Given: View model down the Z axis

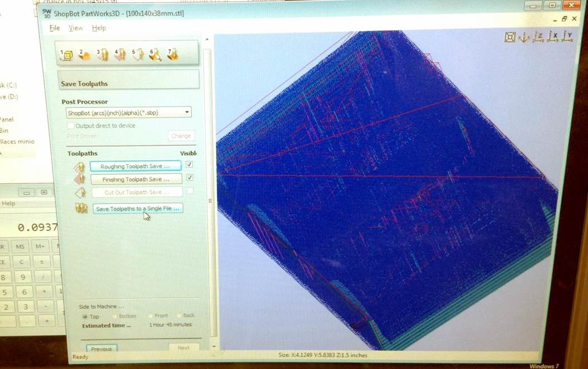Looking at the screenshot, I should [x=538, y=37].
